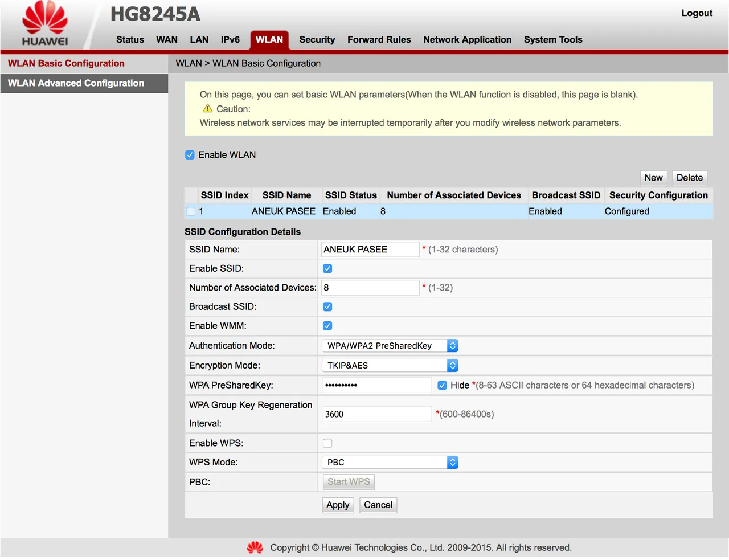Open the System Tools tab
Screen dimensions: 729x560
click(553, 40)
